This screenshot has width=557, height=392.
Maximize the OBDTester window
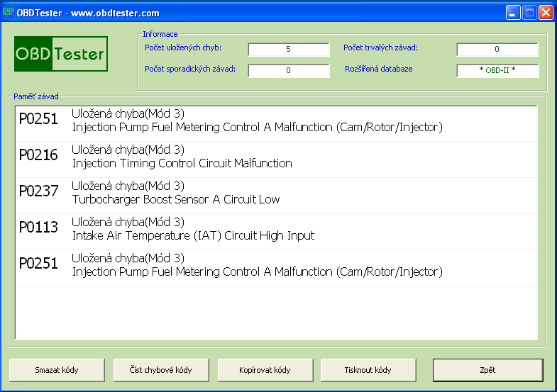(529, 12)
